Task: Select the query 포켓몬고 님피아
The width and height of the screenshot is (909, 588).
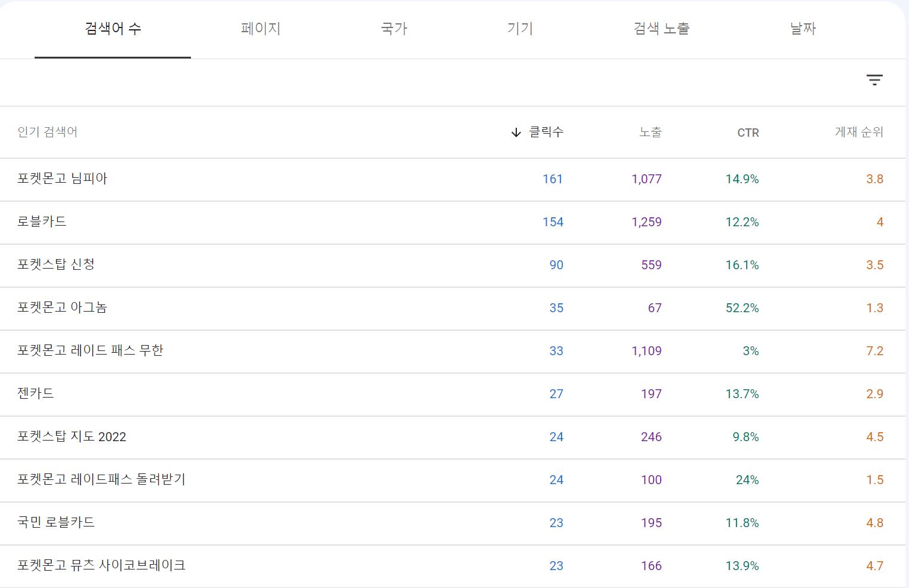Action: [62, 178]
